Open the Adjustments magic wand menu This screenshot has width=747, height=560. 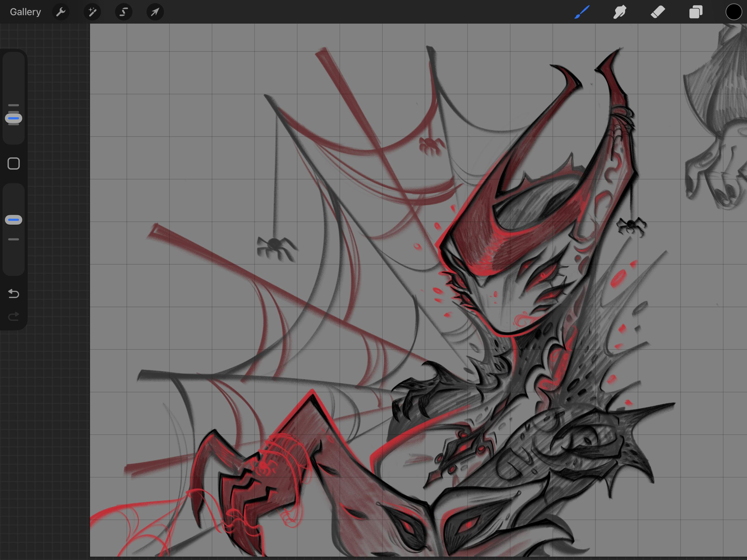tap(92, 12)
